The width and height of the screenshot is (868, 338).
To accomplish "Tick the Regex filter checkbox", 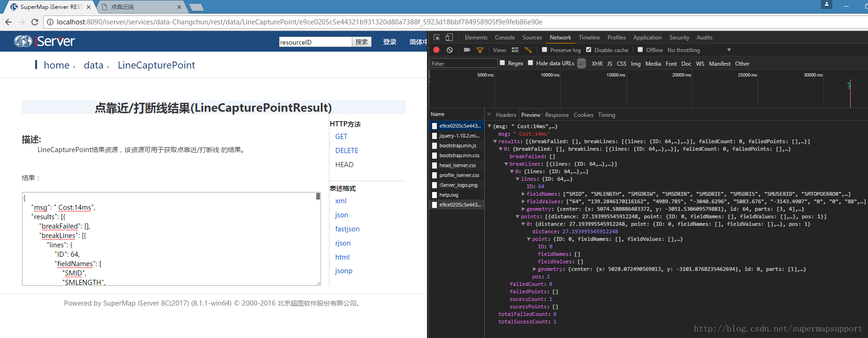I will point(503,63).
